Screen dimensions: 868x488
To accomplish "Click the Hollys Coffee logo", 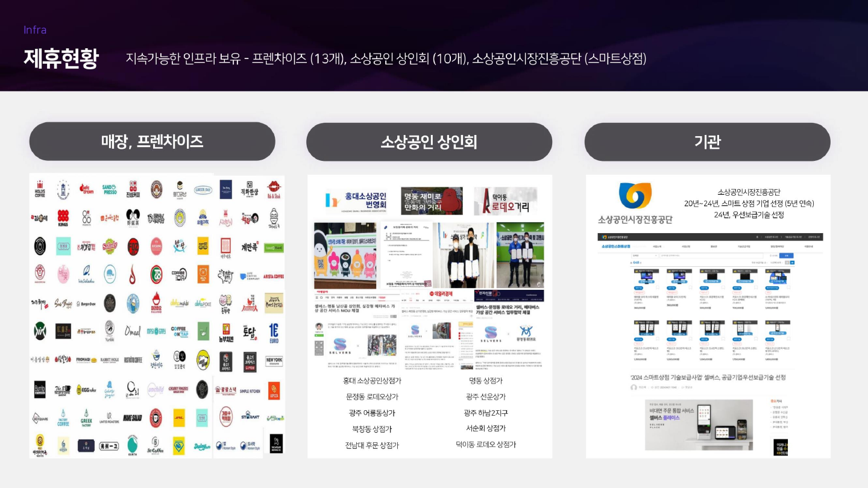I will [x=40, y=189].
